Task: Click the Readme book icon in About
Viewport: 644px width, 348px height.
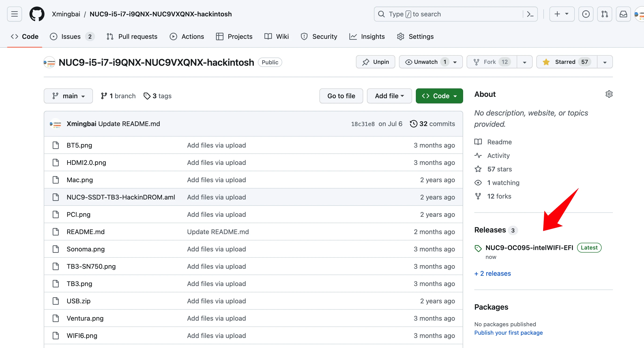Action: [478, 142]
